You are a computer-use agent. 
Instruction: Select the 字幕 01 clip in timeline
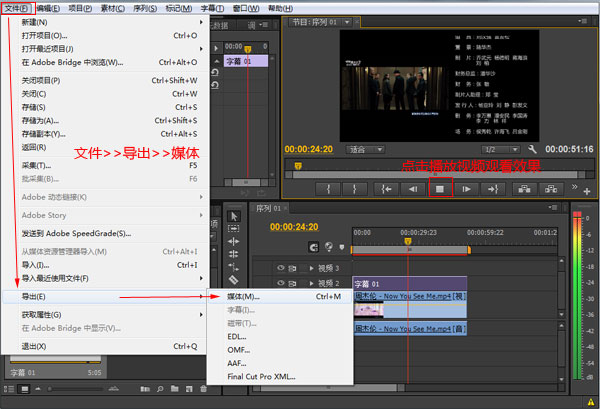tap(409, 284)
